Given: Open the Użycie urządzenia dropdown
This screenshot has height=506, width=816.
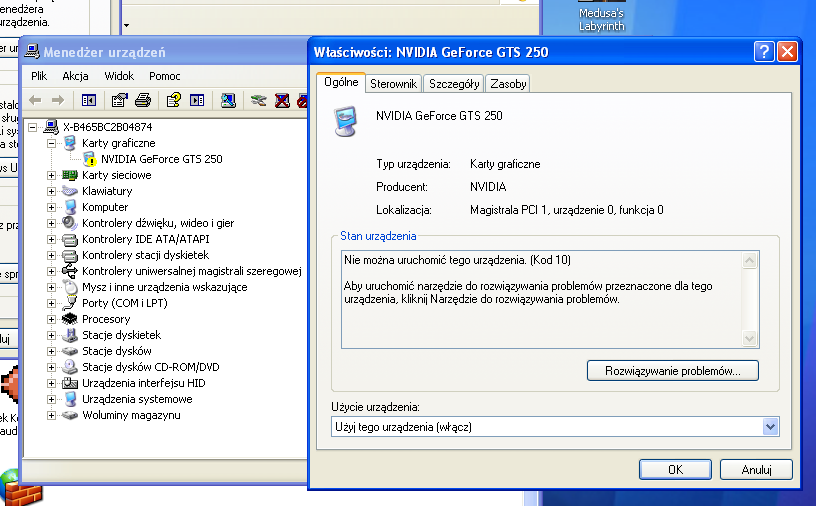Looking at the screenshot, I should [x=770, y=427].
